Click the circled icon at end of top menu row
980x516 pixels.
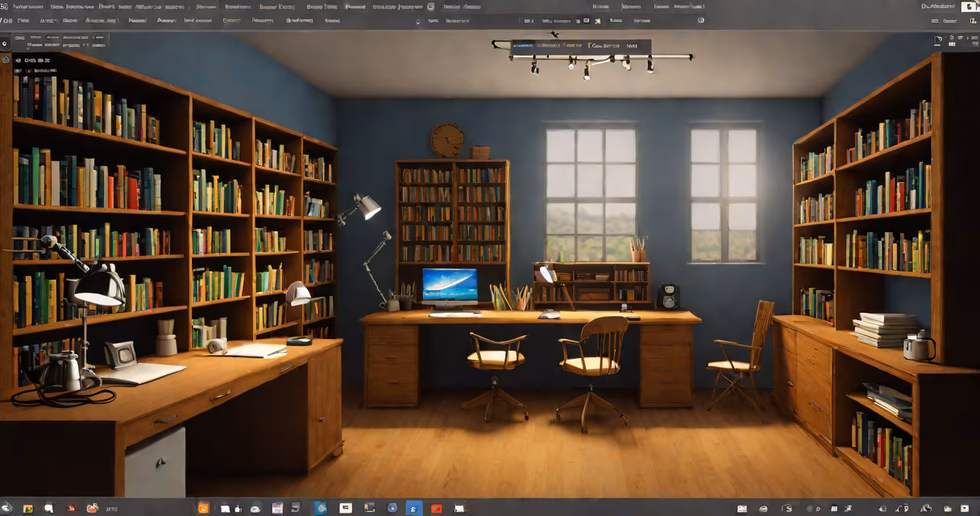coord(430,6)
